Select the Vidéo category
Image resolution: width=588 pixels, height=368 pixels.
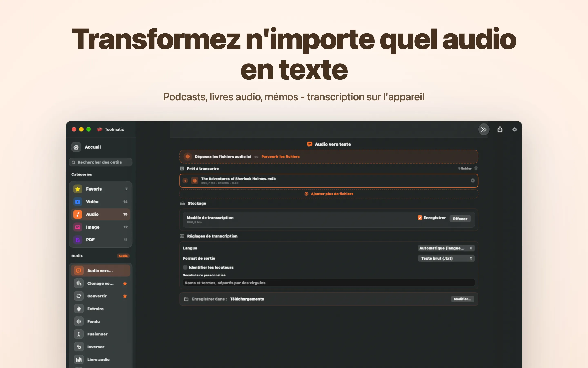[x=101, y=202]
